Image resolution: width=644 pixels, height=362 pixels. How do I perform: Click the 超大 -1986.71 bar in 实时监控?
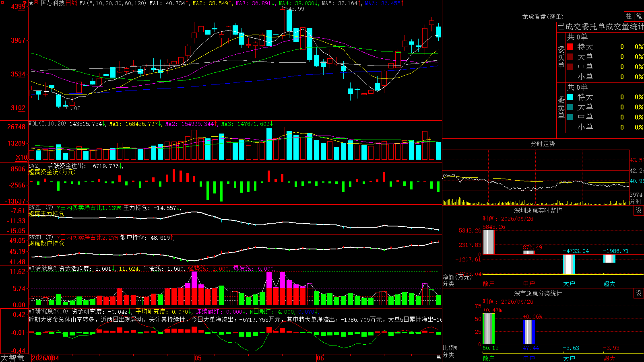pyautogui.click(x=609, y=259)
